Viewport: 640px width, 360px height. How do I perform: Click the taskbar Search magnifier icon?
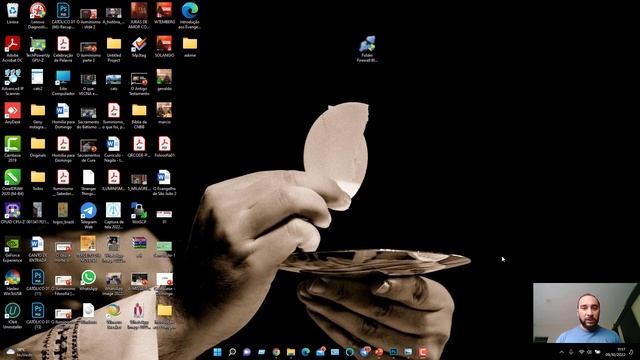click(x=232, y=352)
